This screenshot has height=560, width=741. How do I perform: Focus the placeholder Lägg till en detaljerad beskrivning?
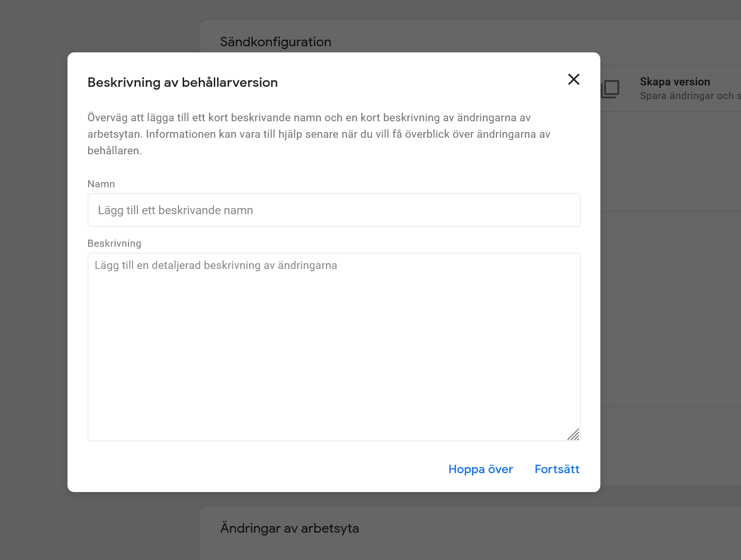(x=216, y=265)
